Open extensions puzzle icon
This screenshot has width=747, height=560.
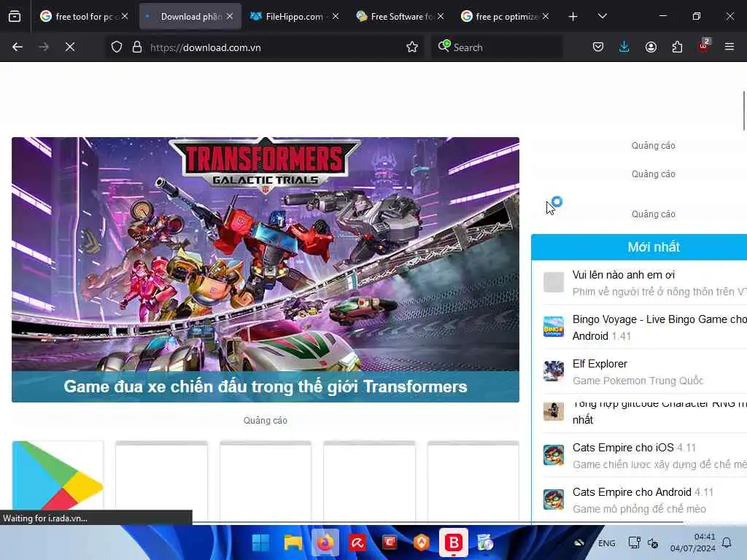[x=677, y=47]
